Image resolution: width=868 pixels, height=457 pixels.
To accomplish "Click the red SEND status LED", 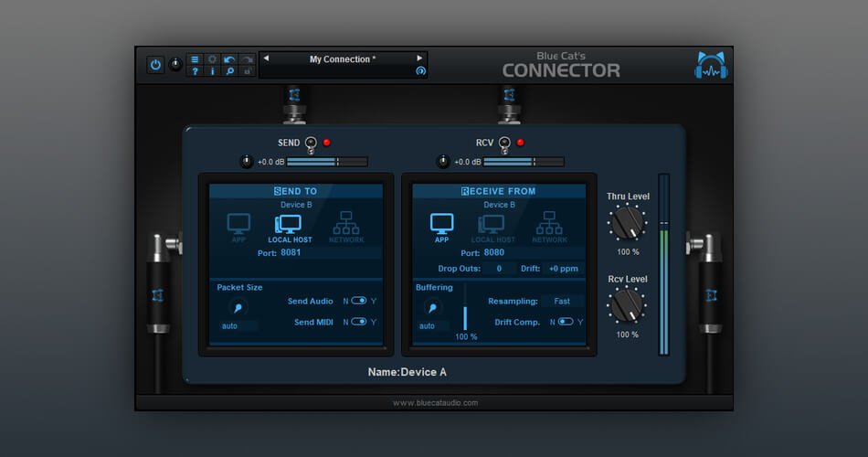I will (326, 143).
